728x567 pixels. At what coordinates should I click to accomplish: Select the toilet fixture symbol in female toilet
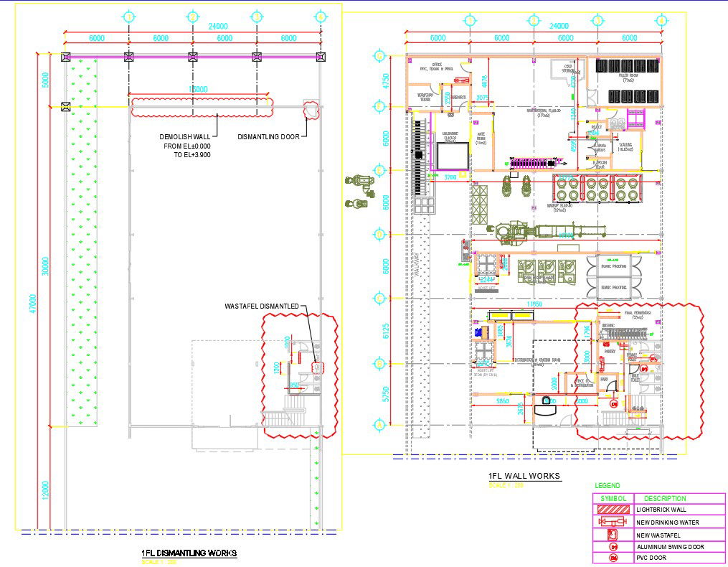(x=657, y=347)
